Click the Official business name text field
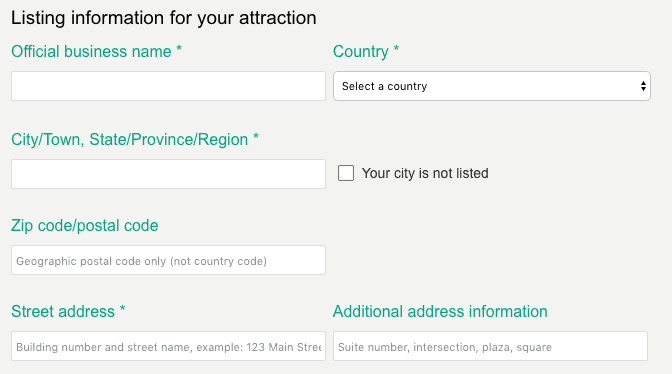 tap(168, 86)
